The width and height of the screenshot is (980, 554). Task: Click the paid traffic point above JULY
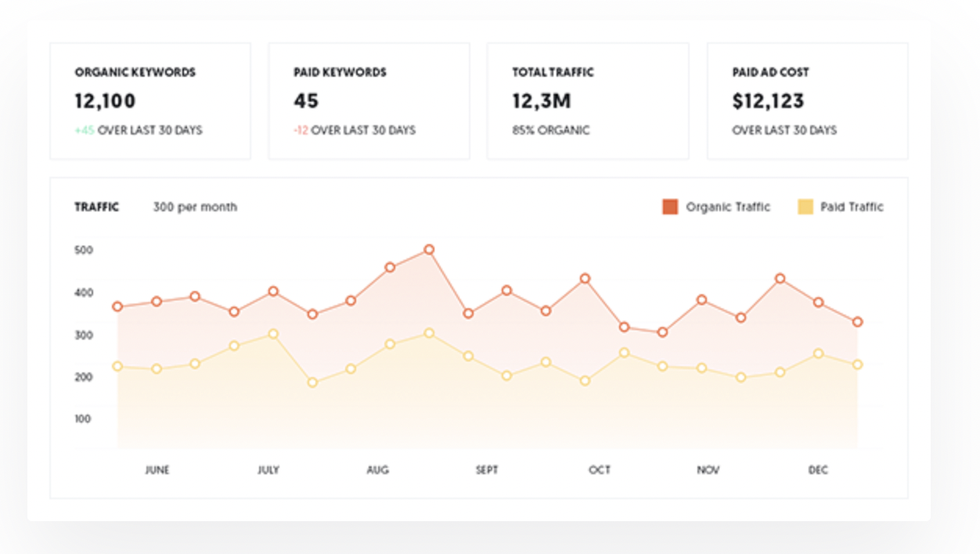273,334
